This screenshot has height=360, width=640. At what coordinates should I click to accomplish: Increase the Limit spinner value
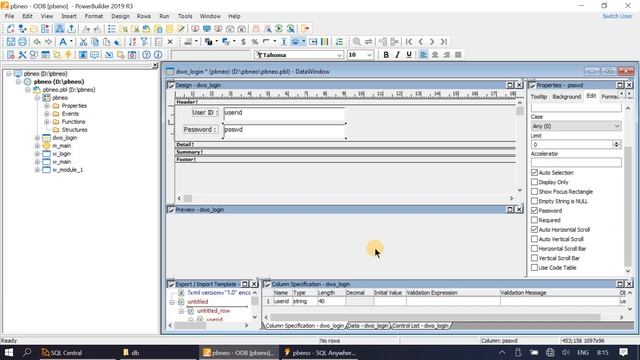616,142
